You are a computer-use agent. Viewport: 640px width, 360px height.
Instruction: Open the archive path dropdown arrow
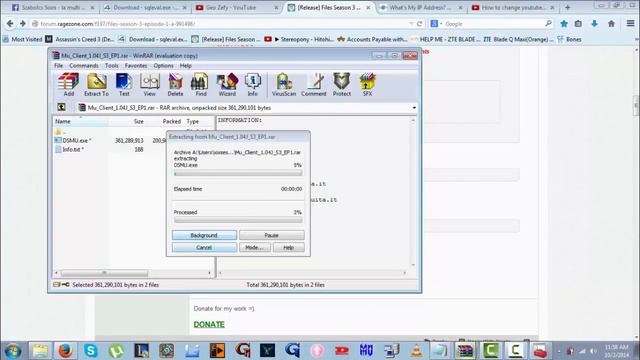click(x=414, y=108)
